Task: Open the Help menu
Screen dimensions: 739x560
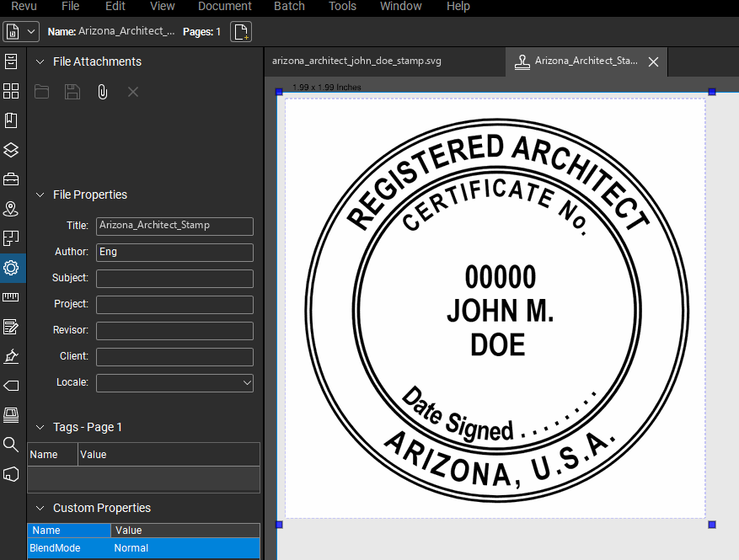Action: (458, 6)
